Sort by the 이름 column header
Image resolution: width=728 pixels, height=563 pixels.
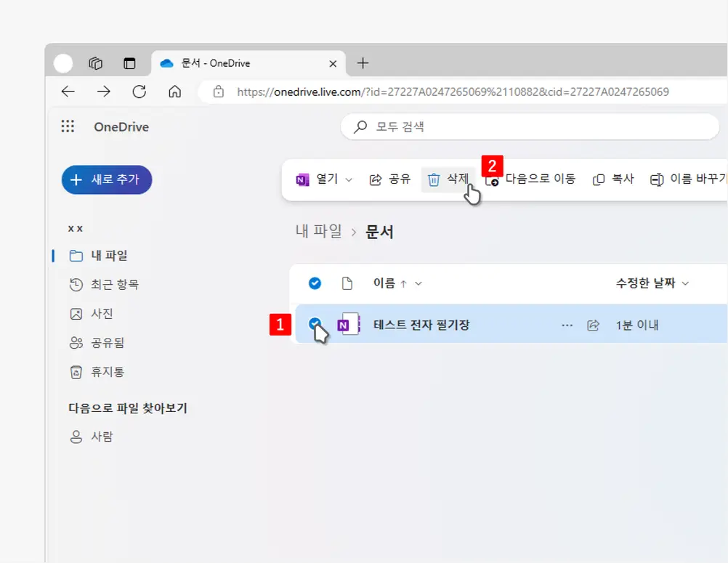[384, 283]
